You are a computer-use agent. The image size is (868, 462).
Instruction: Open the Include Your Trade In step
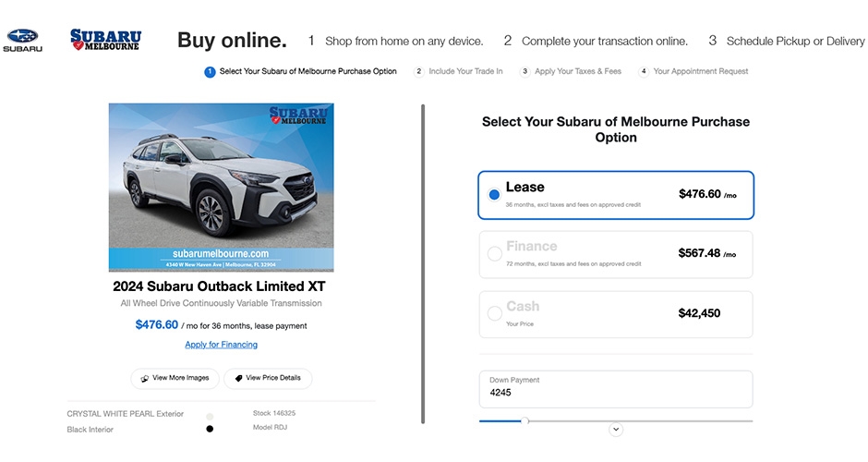pos(465,71)
